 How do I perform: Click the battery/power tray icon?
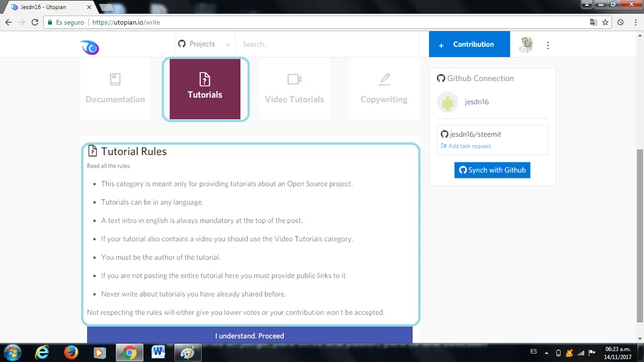click(x=558, y=353)
